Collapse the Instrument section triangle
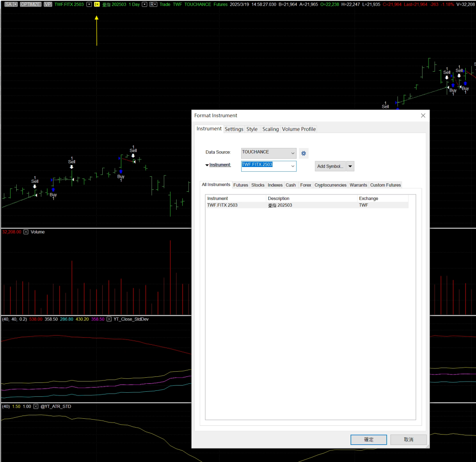Screen dimensions: 476x462 coord(207,165)
